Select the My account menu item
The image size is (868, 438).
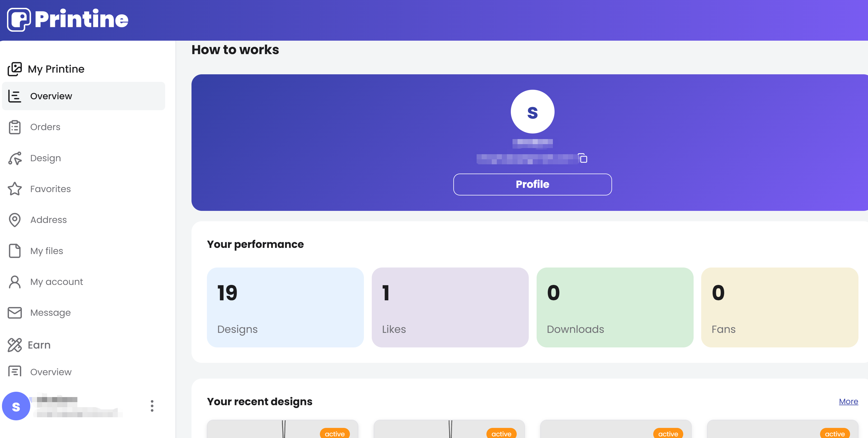tap(56, 282)
